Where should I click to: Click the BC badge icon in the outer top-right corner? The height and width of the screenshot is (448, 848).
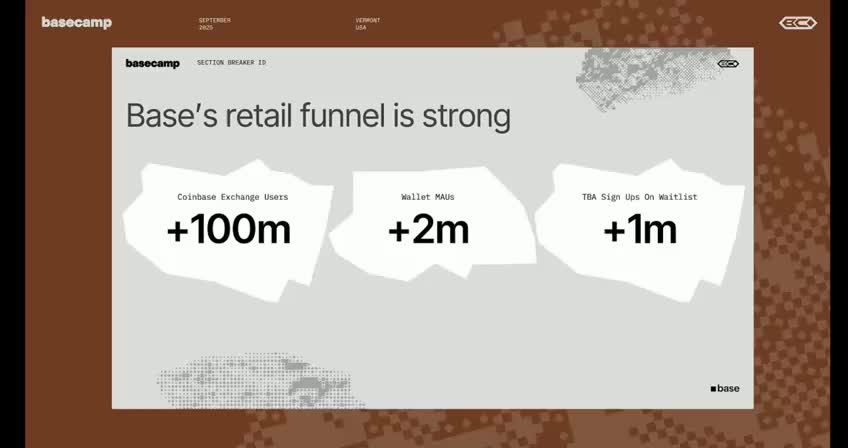point(798,23)
